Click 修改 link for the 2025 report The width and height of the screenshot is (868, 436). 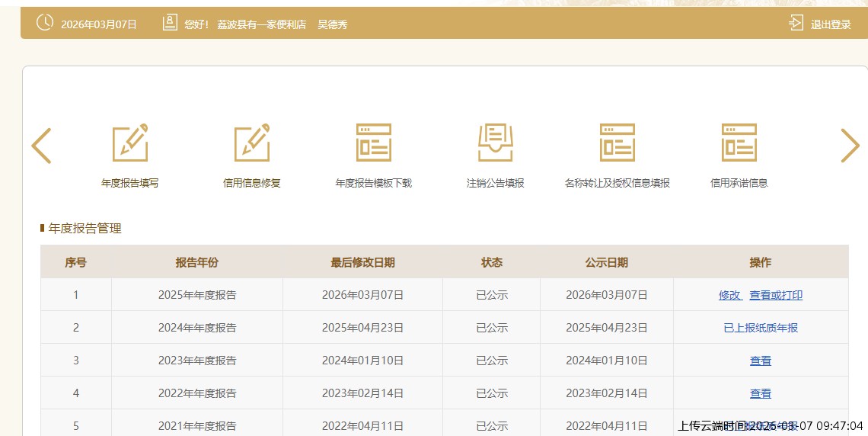coord(729,295)
